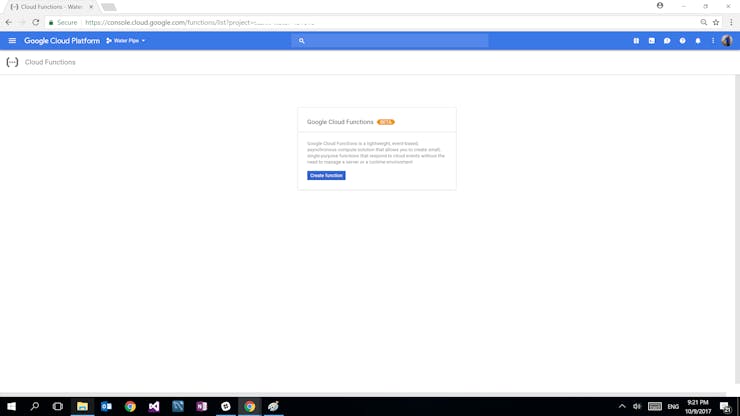Open the volume control in system tray
The height and width of the screenshot is (416, 740).
tap(637, 407)
